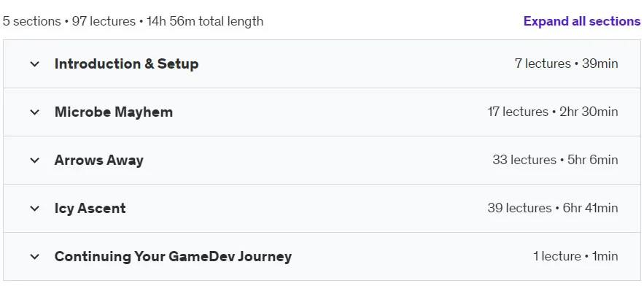Click the 39 lectures • 6hr 41min label
Screen dimensions: 644x286
[552, 208]
